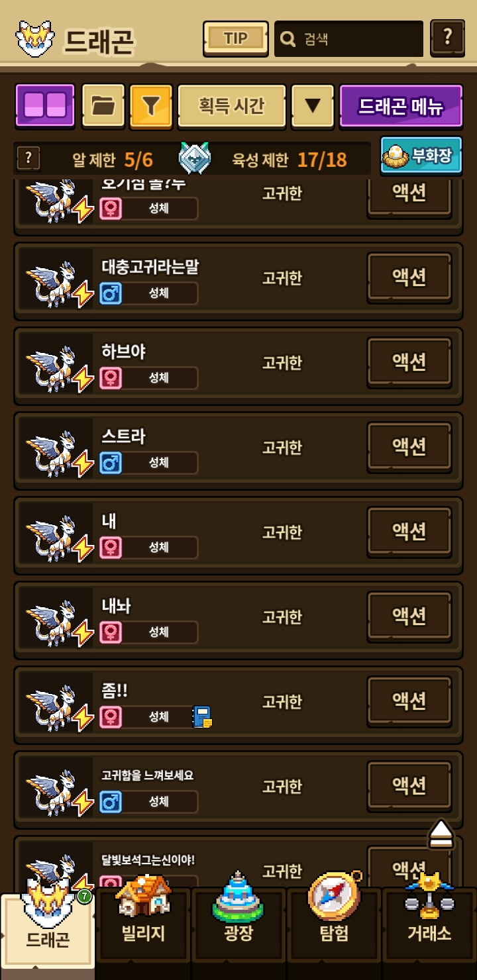Open the 드래곤 메뉴 purple button
The image size is (477, 980).
pyautogui.click(x=401, y=105)
